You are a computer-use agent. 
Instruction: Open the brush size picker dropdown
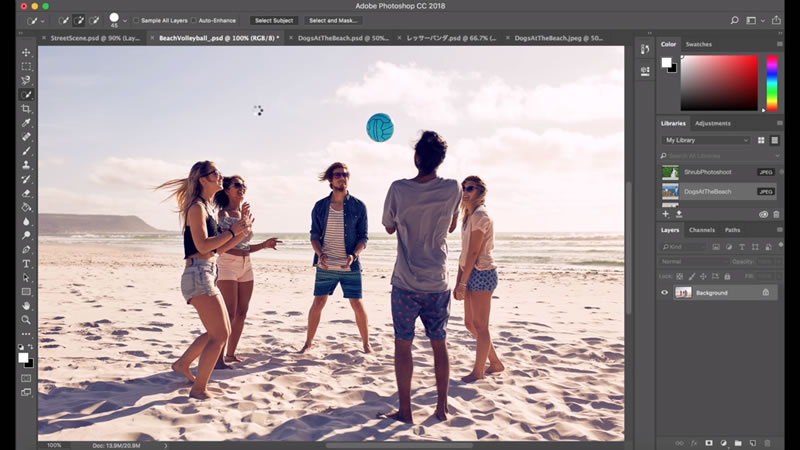pos(124,22)
